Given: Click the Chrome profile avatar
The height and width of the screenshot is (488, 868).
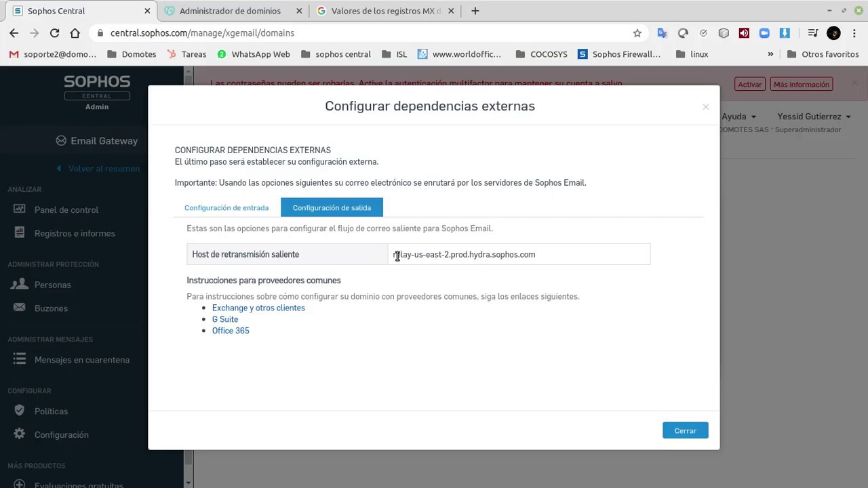Looking at the screenshot, I should (834, 33).
